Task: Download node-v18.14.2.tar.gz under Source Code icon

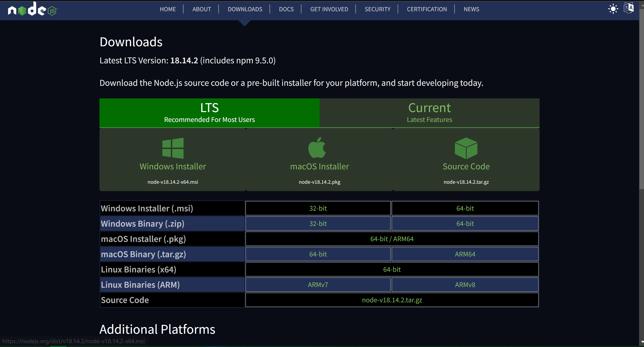Action: [466, 182]
